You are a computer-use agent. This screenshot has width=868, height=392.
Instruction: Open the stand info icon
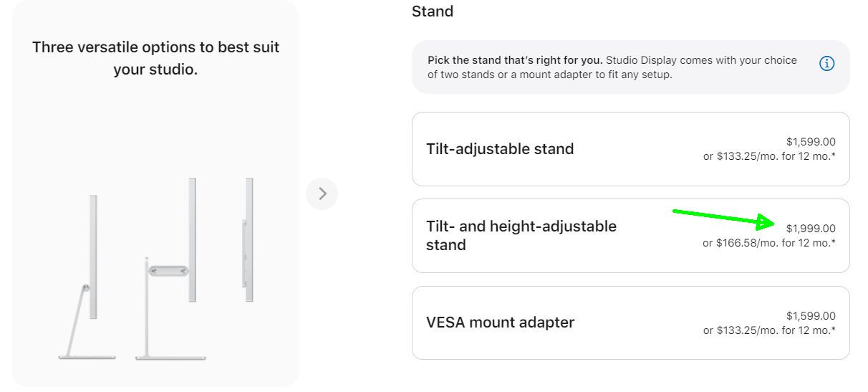coord(826,64)
